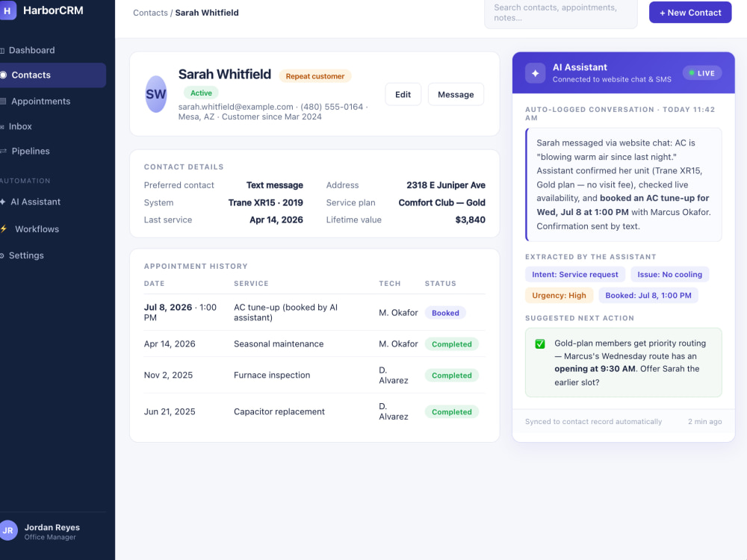Click Synced to contact record automatically text

[594, 422]
